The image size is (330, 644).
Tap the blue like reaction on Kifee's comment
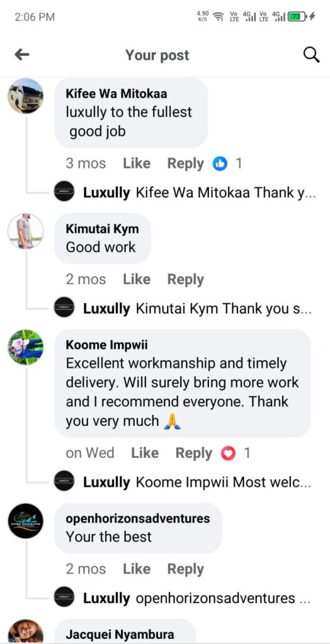tap(220, 164)
